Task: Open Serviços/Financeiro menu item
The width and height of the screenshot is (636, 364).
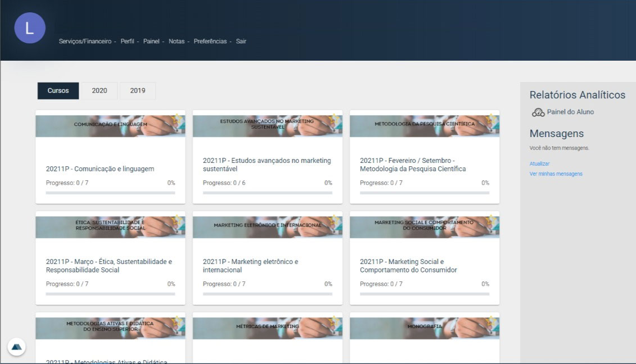Action: (x=85, y=42)
